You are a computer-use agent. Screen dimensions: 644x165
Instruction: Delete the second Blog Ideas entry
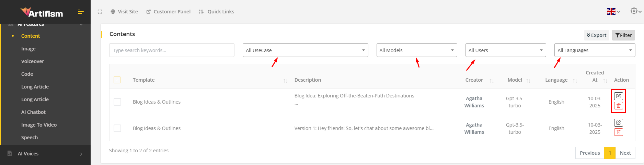click(618, 132)
